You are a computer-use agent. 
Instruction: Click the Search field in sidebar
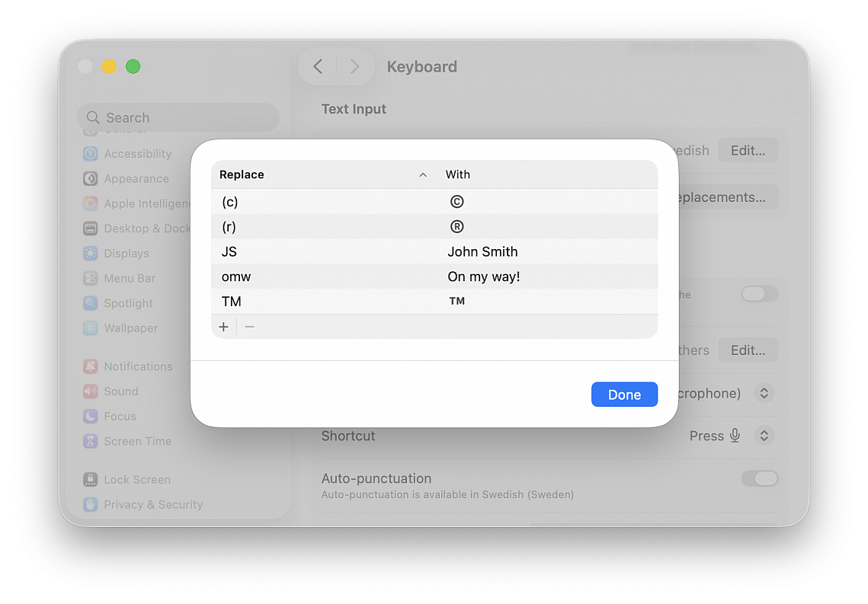(178, 117)
